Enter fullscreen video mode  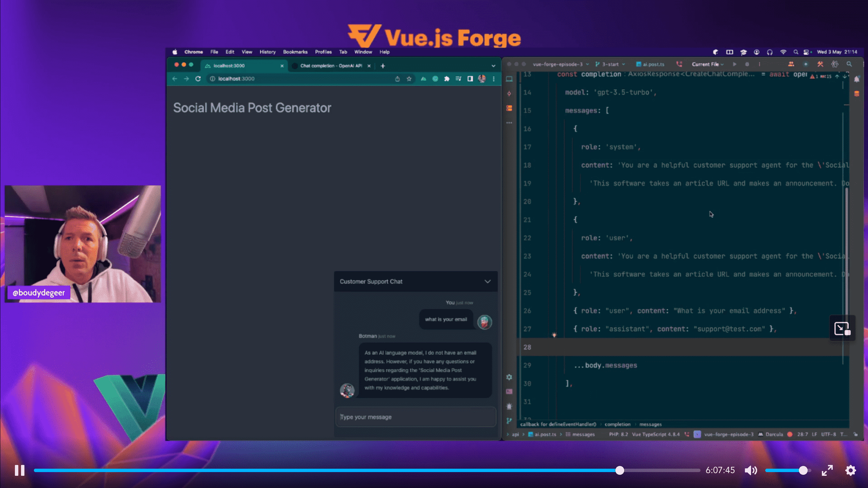pos(827,470)
